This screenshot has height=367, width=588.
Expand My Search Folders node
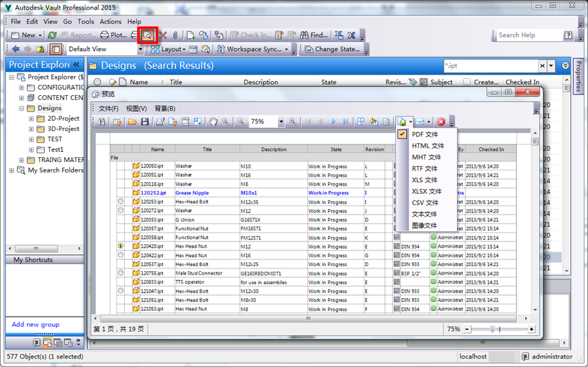coord(12,170)
